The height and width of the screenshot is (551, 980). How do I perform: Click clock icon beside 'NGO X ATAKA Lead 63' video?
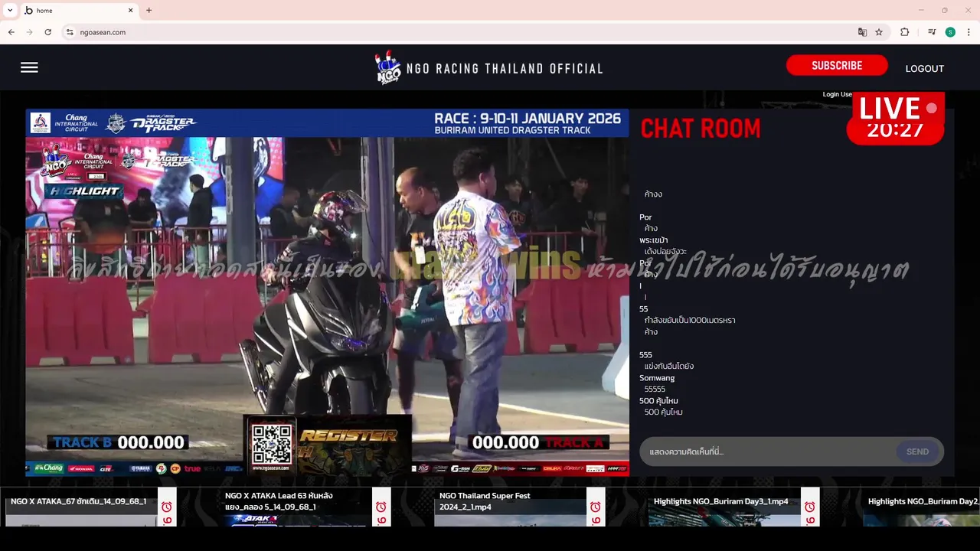pyautogui.click(x=381, y=507)
